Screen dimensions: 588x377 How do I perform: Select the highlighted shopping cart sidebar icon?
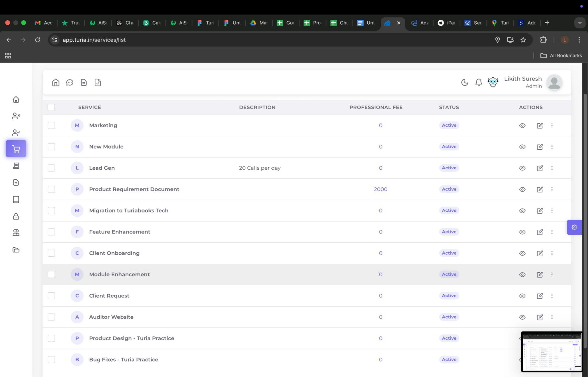(x=16, y=149)
